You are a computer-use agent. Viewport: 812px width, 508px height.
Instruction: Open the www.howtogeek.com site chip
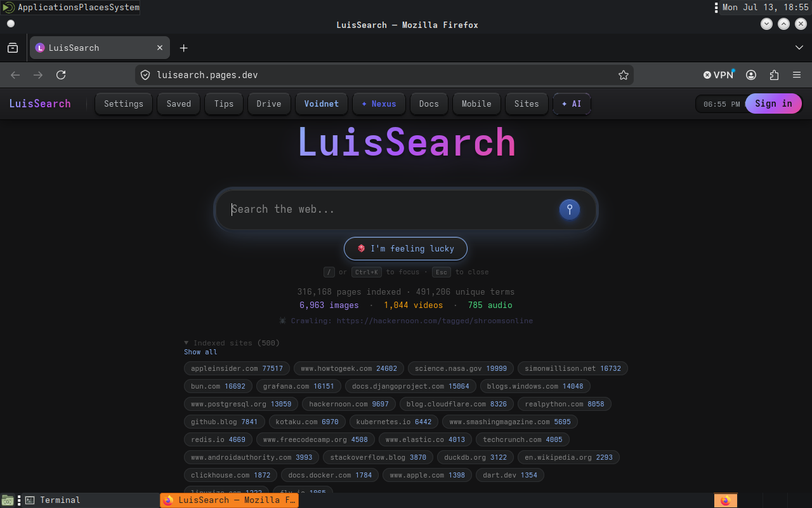point(349,368)
